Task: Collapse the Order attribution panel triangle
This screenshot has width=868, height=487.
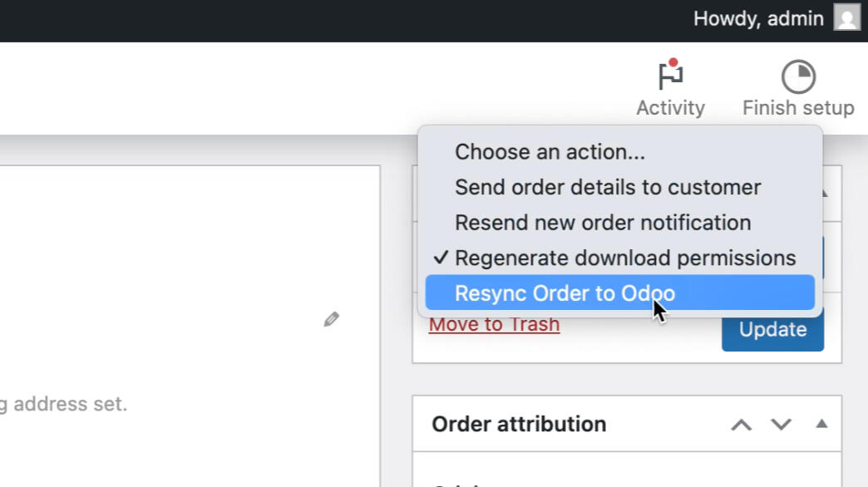Action: [x=821, y=424]
